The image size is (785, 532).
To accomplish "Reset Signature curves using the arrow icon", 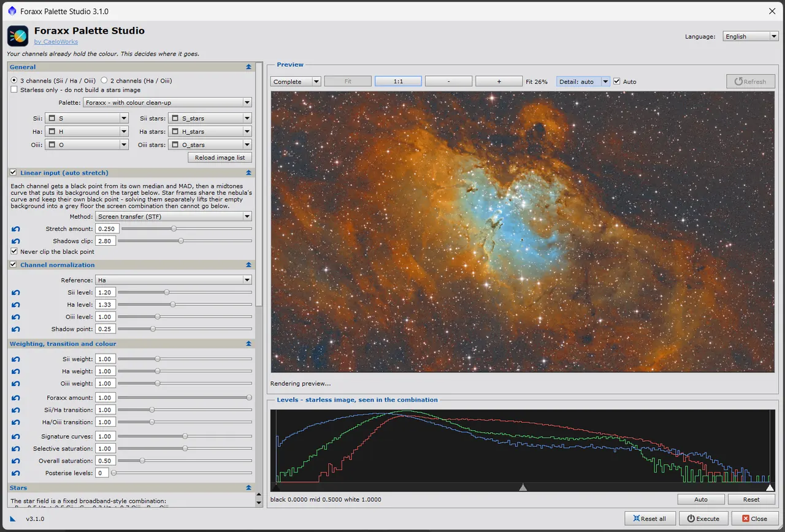I will pyautogui.click(x=16, y=437).
